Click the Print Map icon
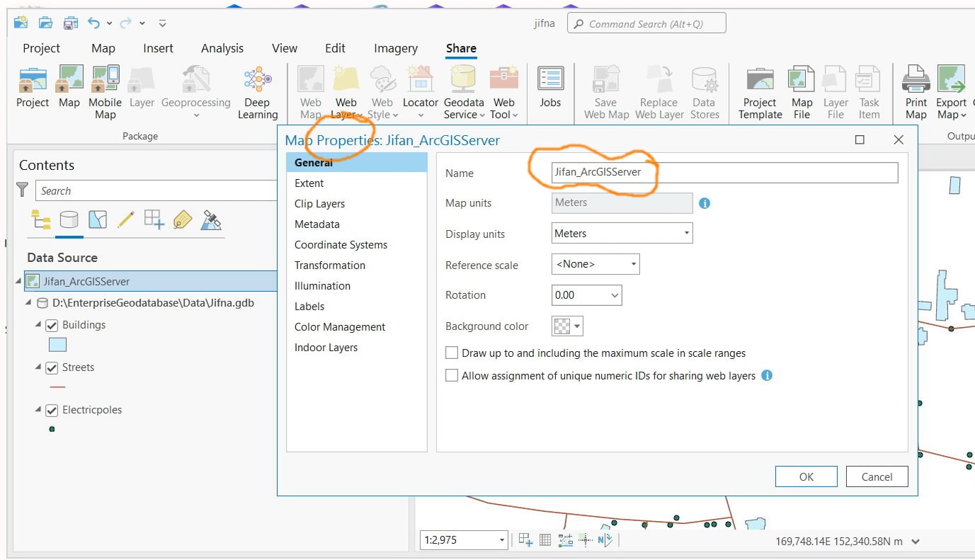975x560 pixels. click(x=916, y=79)
